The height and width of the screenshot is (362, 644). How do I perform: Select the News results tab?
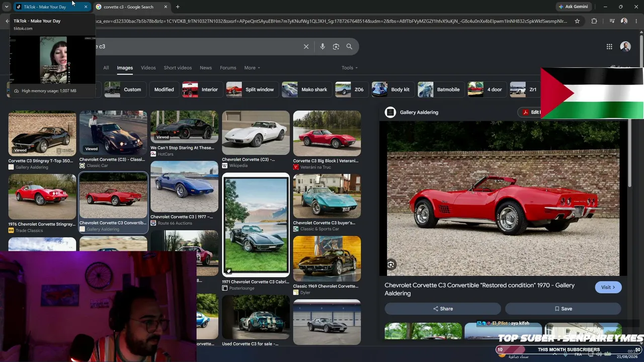coord(206,68)
